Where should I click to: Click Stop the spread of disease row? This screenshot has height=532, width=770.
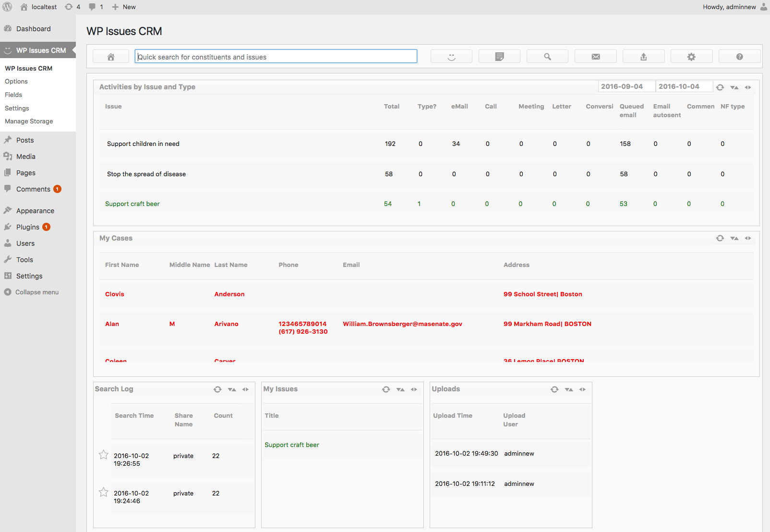click(x=426, y=174)
